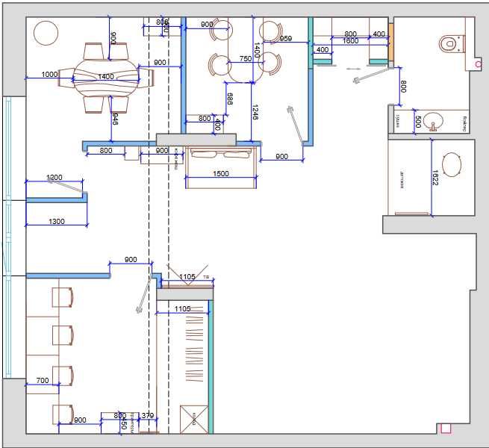The height and width of the screenshot is (448, 489).
Task: Select the 1300 dimension label
Action: [x=57, y=222]
